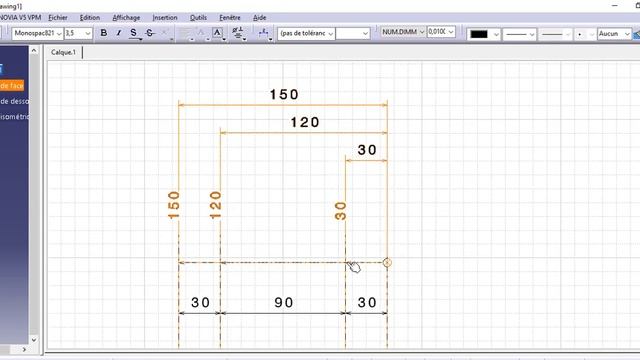Toggle bold text formatting

104,33
